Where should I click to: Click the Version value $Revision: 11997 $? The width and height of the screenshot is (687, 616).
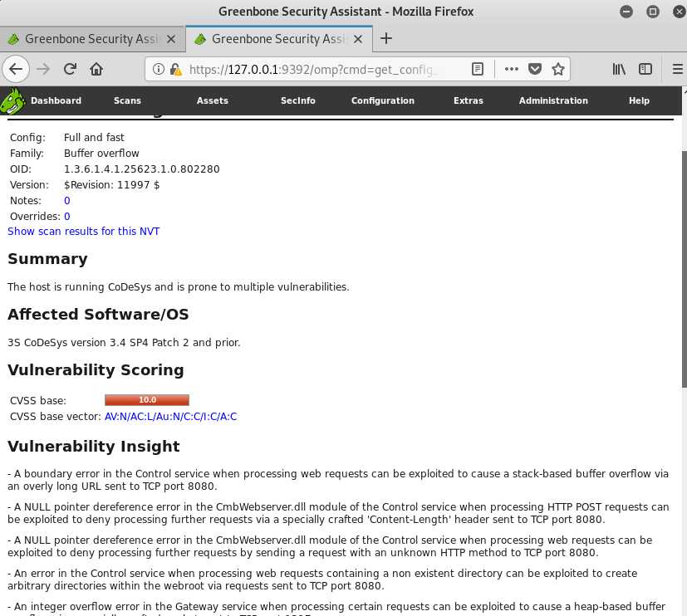111,185
